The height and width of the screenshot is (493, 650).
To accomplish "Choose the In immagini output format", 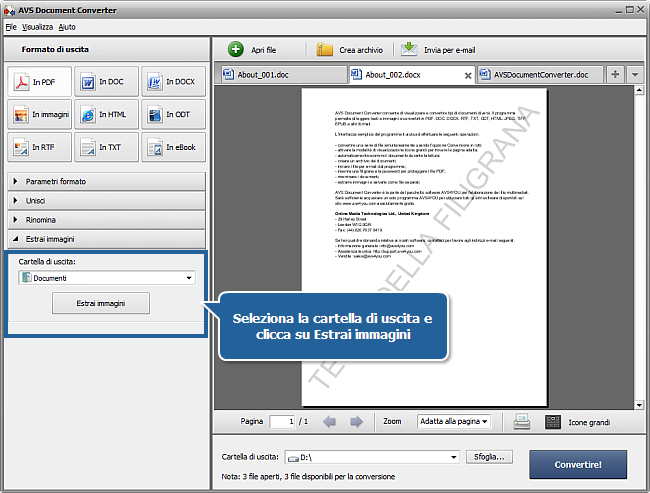I will (x=40, y=114).
